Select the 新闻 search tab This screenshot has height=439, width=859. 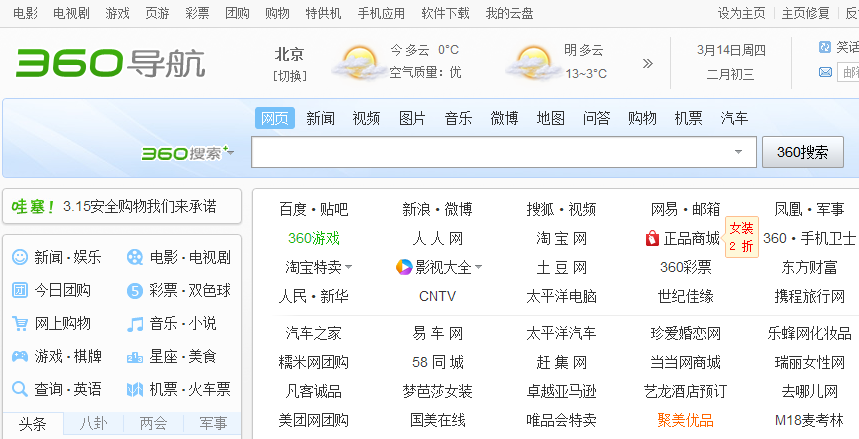(320, 118)
